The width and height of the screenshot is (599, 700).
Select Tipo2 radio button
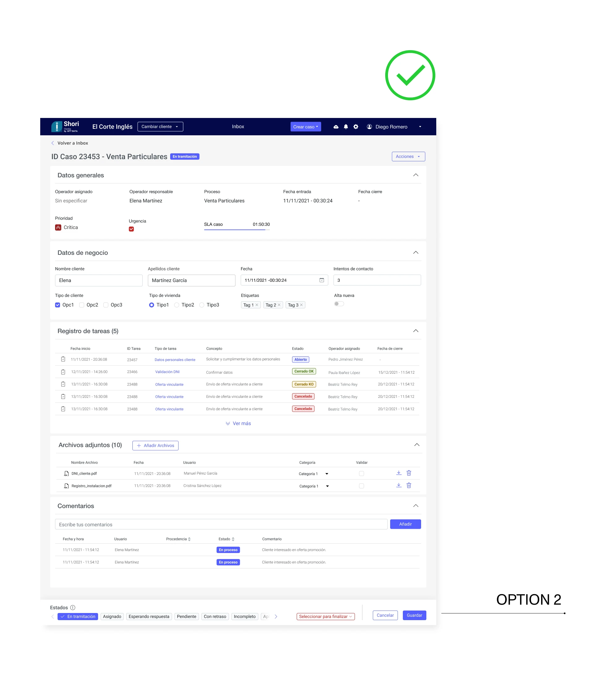pyautogui.click(x=177, y=305)
